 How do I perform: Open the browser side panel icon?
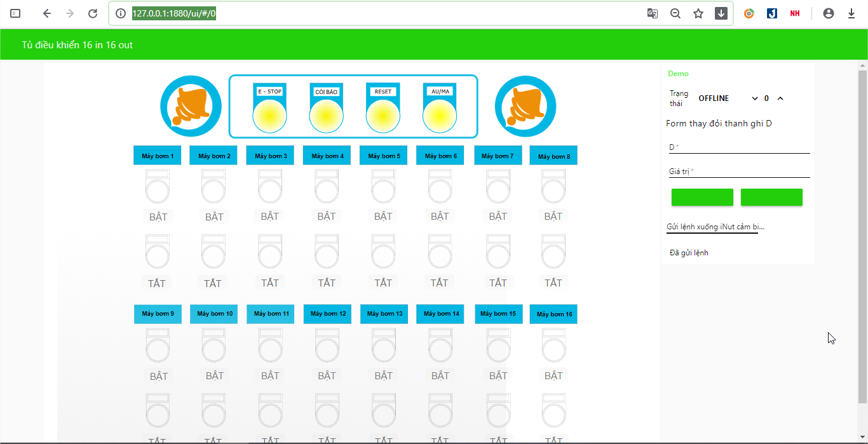tap(16, 13)
